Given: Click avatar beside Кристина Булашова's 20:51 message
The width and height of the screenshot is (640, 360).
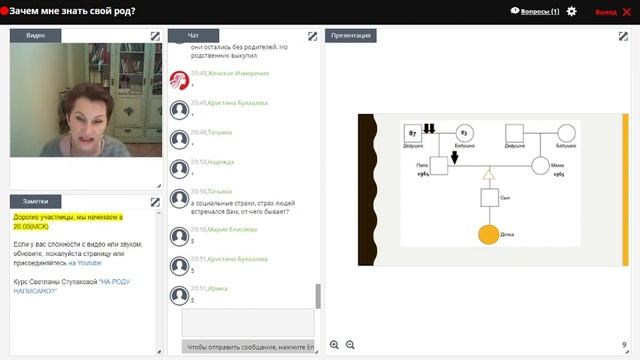Looking at the screenshot, I should point(179,266).
